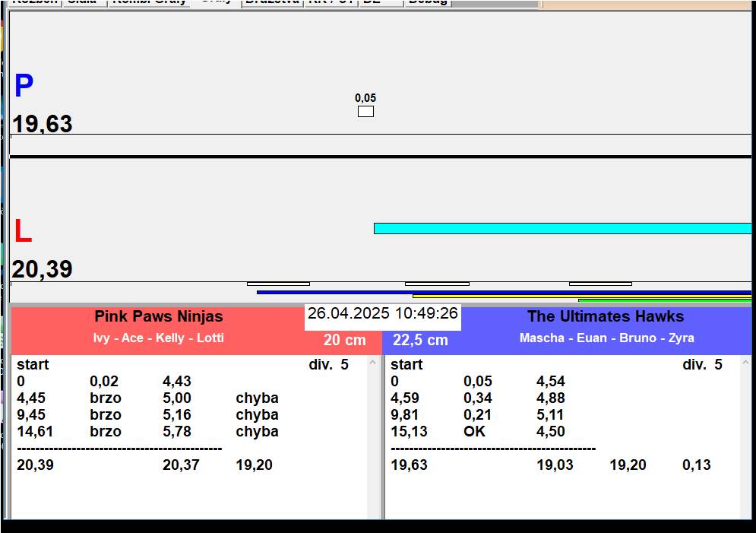Click the dark blue bar below lane L
Viewport: 756px width, 533px height.
(x=504, y=292)
